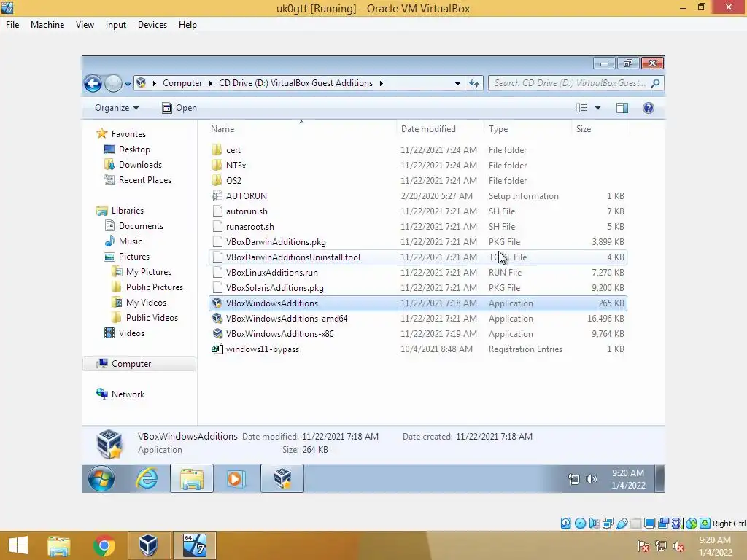Open Public Videos folder in tree
This screenshot has width=747, height=560.
pyautogui.click(x=145, y=318)
